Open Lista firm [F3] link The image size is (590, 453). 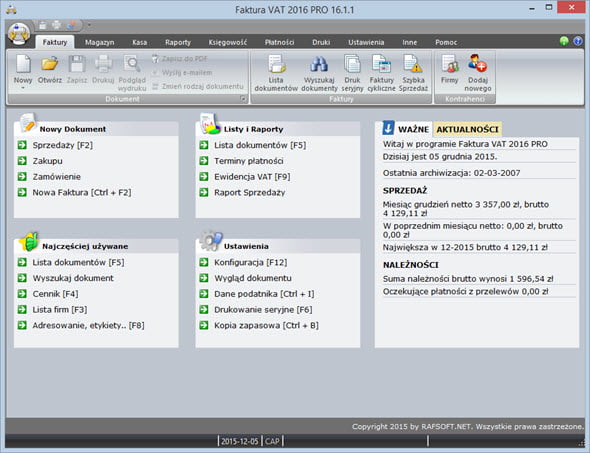point(60,310)
